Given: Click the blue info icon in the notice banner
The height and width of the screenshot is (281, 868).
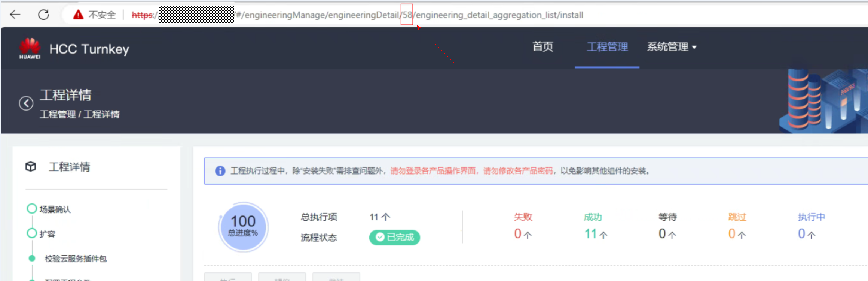Looking at the screenshot, I should pos(220,171).
